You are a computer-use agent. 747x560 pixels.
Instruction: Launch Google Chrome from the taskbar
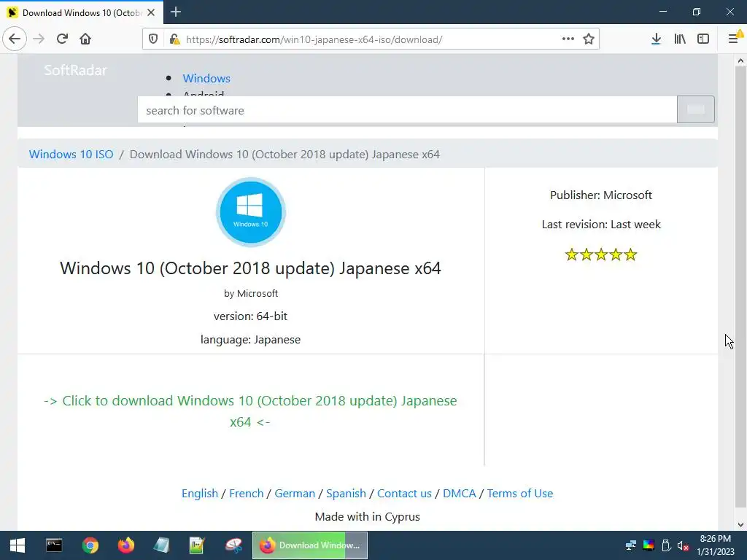point(90,545)
